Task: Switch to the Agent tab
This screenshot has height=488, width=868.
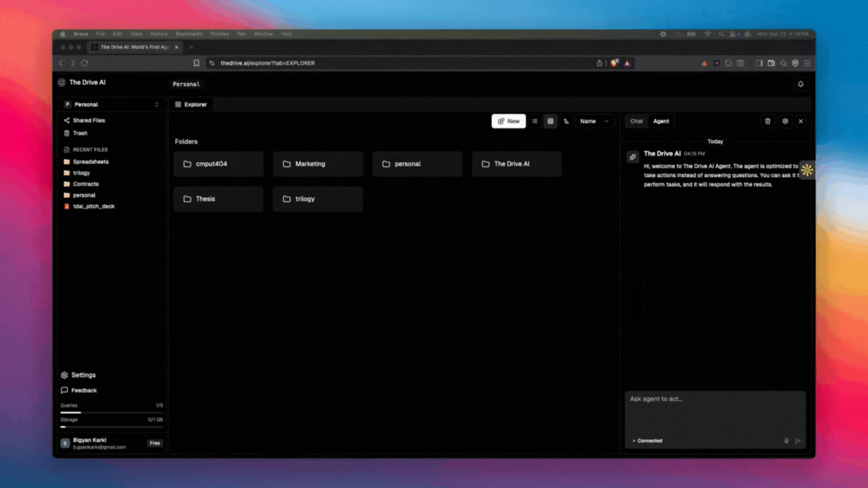Action: coord(661,121)
